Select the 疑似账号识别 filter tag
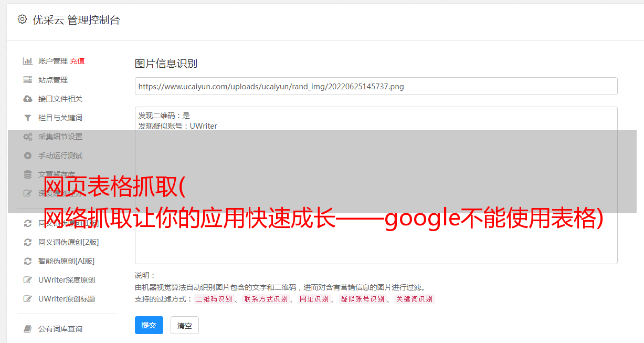 [362, 299]
